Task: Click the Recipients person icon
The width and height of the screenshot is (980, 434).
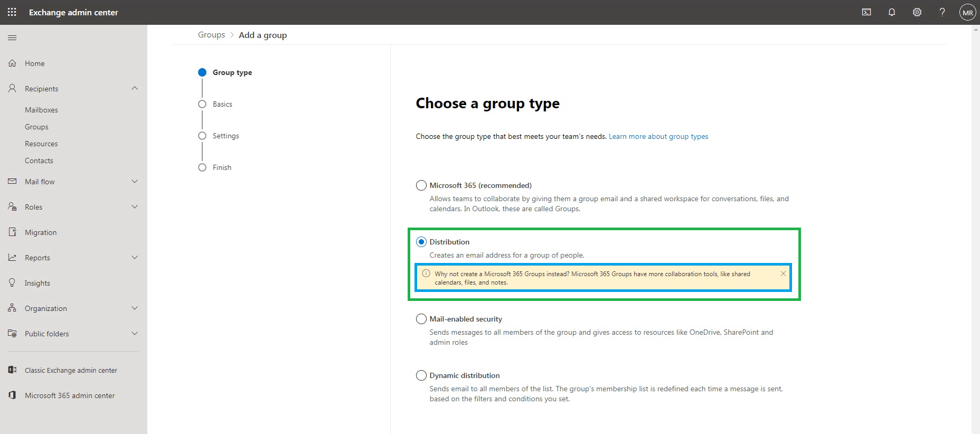Action: [12, 88]
